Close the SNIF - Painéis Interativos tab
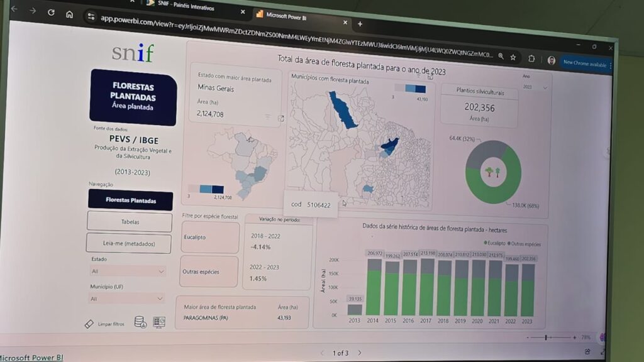 point(243,12)
